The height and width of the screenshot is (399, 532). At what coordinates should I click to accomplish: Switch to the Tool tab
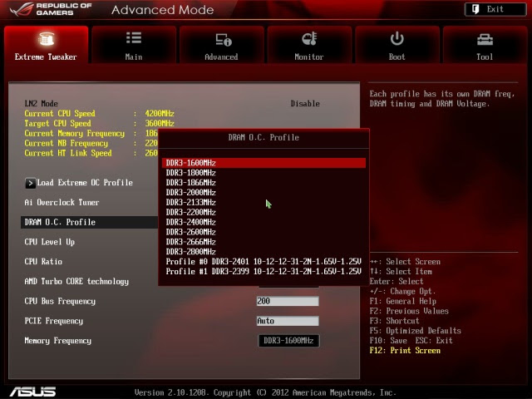point(485,45)
